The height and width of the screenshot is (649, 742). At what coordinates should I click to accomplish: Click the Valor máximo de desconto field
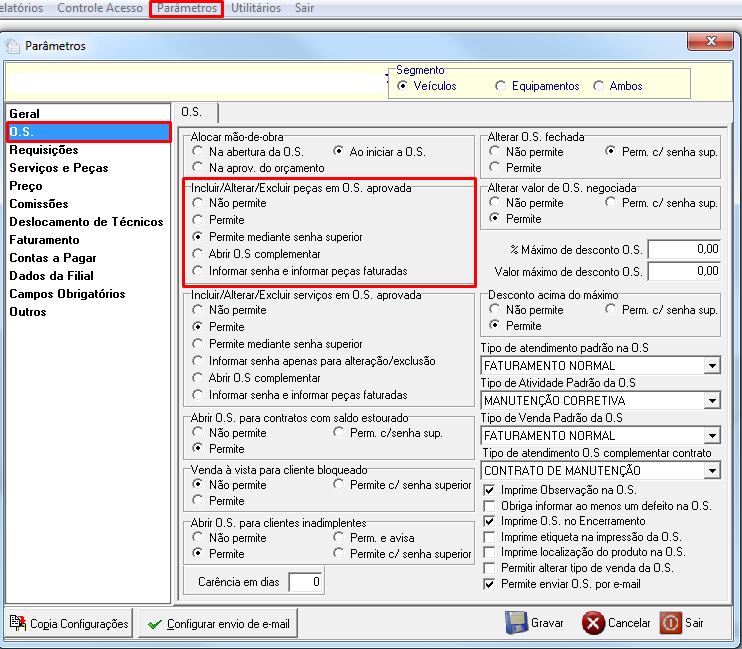pyautogui.click(x=684, y=271)
